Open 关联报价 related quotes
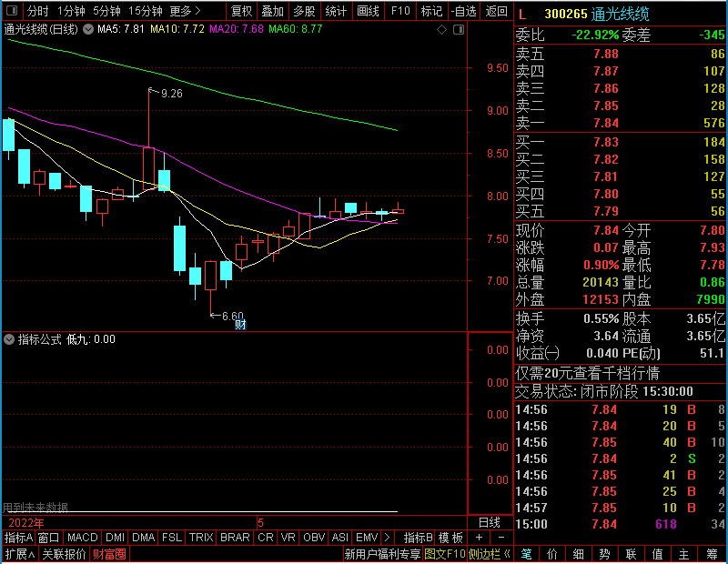The image size is (728, 564). pos(64,554)
